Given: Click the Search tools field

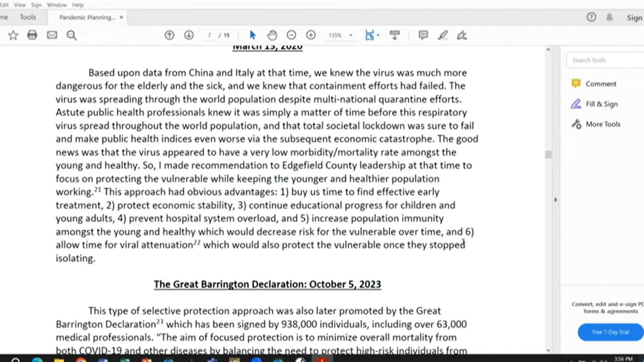Looking at the screenshot, I should [x=606, y=60].
